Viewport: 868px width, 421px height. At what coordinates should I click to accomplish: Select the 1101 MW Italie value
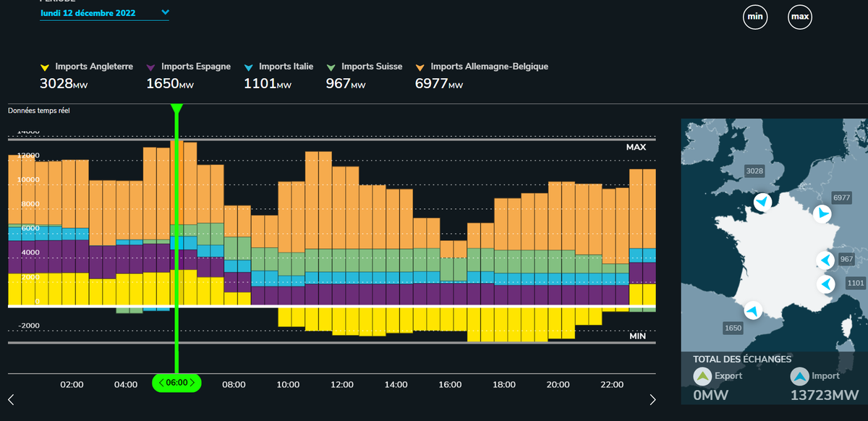(268, 83)
